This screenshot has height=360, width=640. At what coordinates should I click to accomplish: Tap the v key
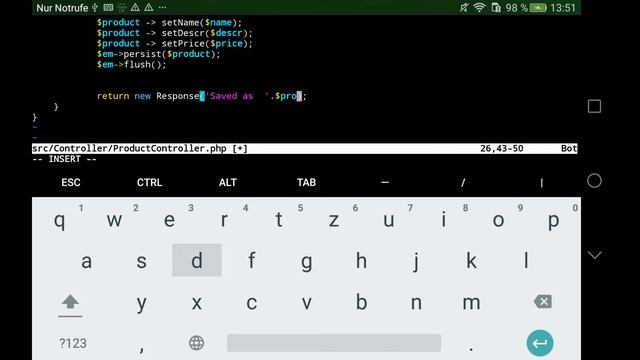tap(307, 302)
